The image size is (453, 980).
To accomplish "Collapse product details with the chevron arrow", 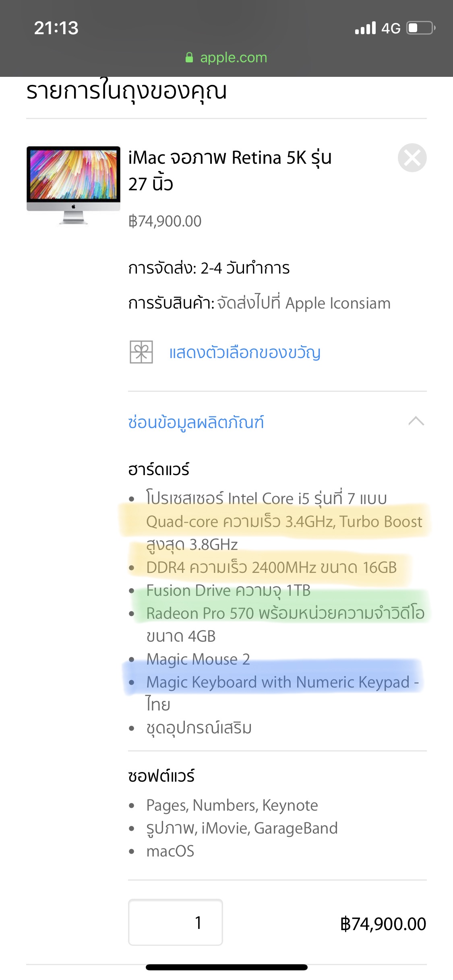I will click(416, 421).
